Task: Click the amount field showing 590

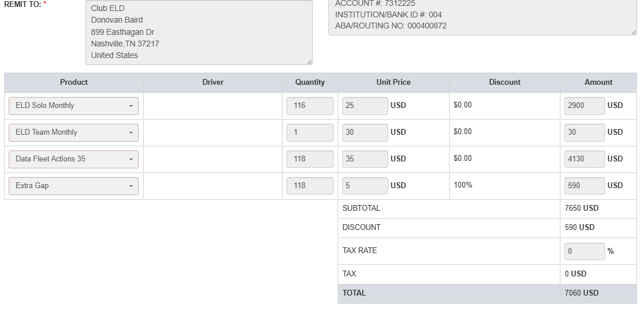Action: (584, 186)
